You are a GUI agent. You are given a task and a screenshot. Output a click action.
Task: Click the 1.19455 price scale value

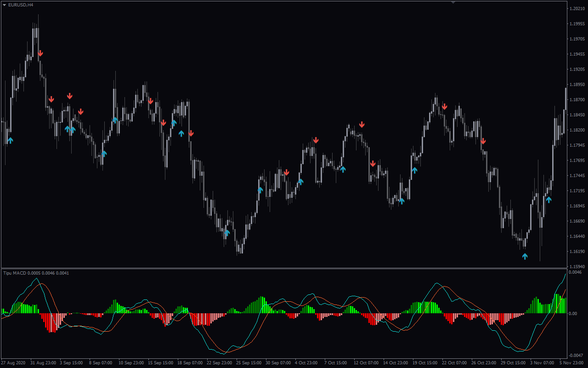pyautogui.click(x=577, y=54)
